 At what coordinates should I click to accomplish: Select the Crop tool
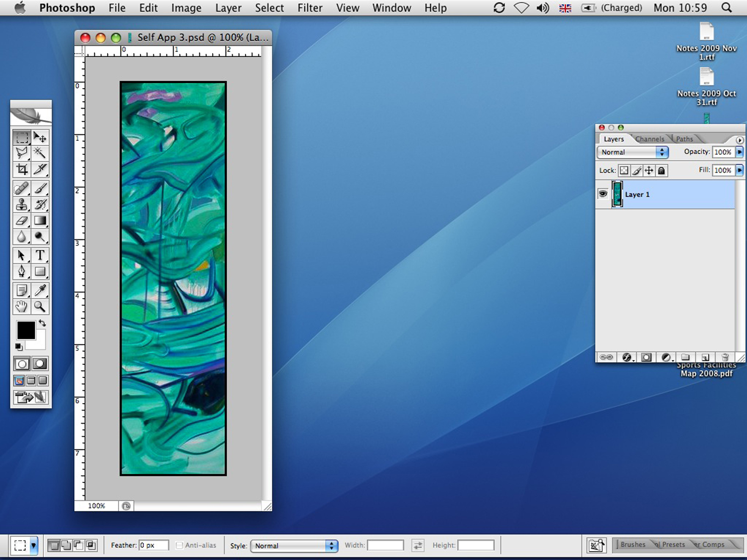pos(21,169)
